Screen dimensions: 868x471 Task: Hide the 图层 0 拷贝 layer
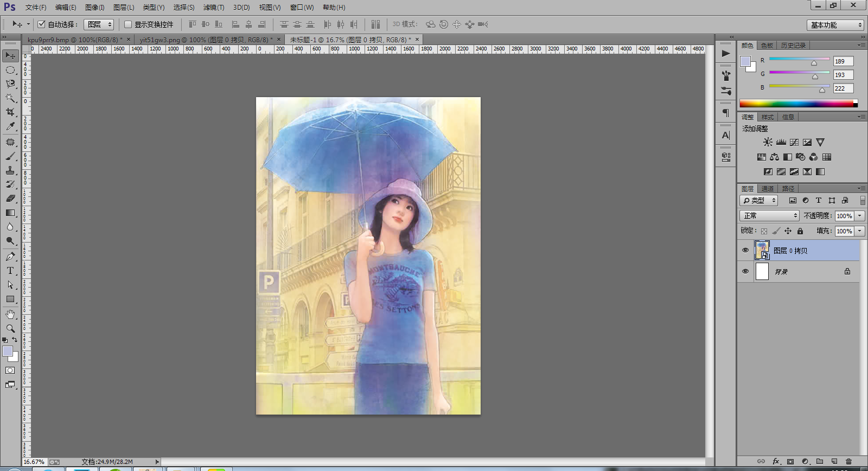[x=745, y=250]
